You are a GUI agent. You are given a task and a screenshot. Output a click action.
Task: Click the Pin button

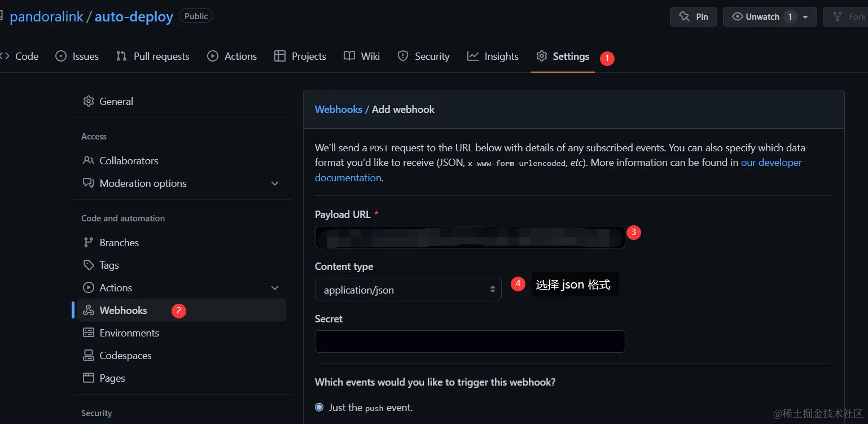[x=694, y=16]
